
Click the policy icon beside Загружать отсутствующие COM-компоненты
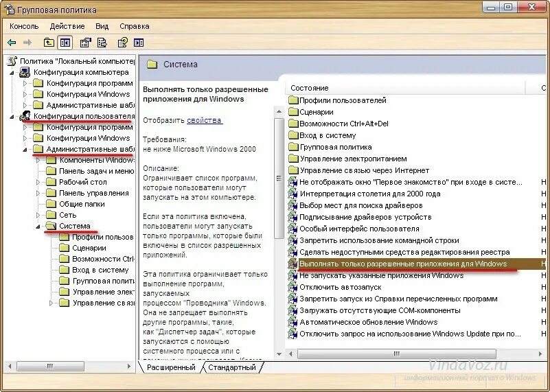(x=293, y=311)
